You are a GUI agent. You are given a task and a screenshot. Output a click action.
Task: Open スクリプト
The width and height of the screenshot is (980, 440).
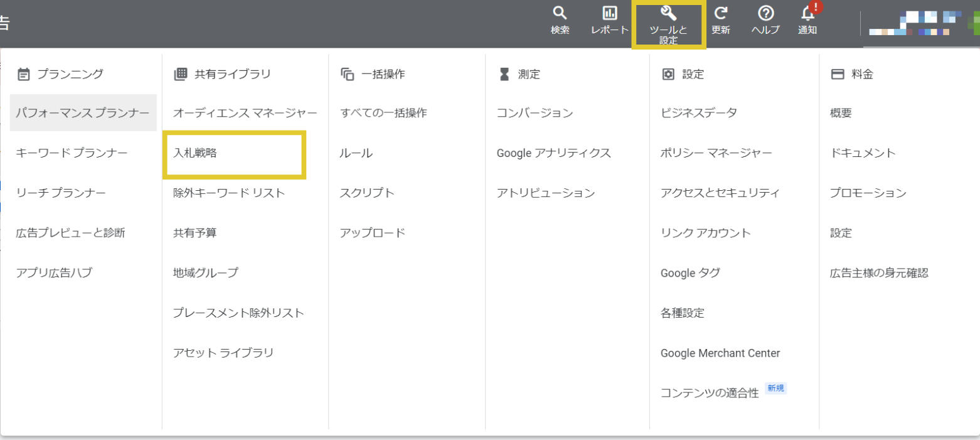click(x=367, y=193)
